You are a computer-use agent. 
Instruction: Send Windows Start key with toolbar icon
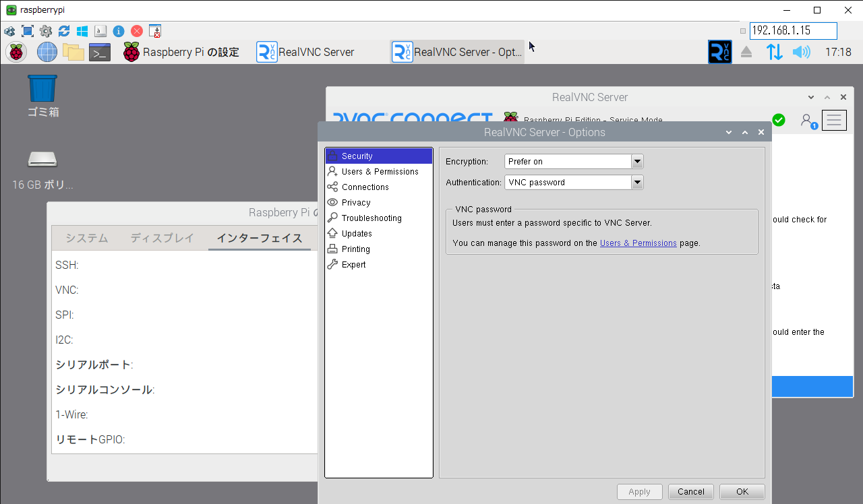click(82, 31)
